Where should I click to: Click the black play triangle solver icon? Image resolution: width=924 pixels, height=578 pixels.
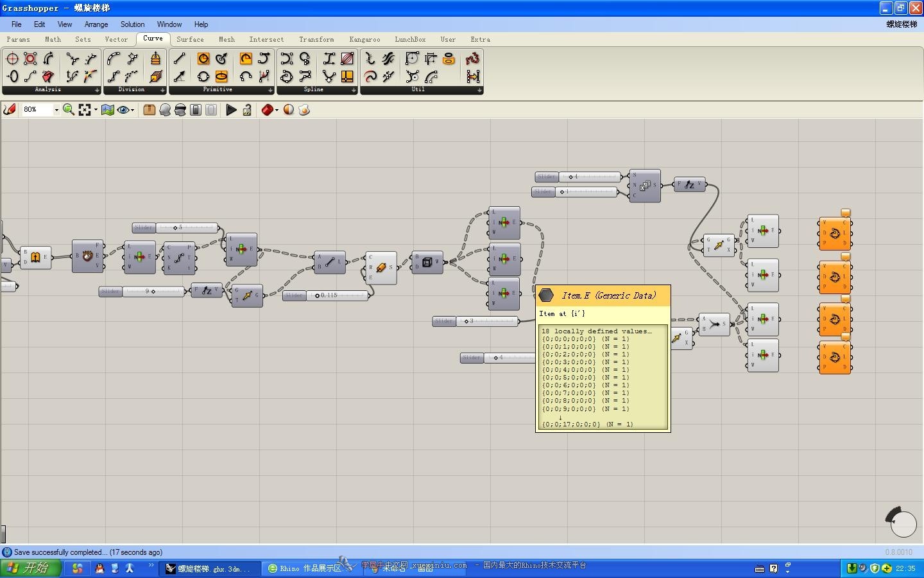click(231, 110)
